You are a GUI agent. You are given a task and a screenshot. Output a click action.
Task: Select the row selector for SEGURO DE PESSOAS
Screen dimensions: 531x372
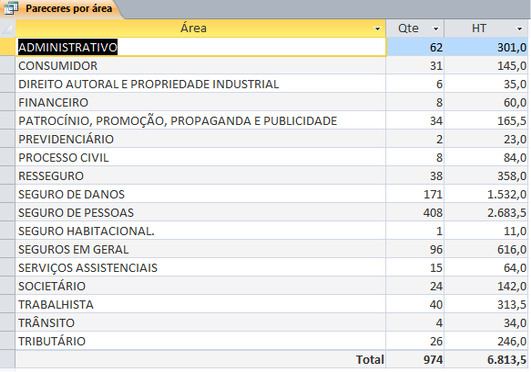(x=7, y=213)
